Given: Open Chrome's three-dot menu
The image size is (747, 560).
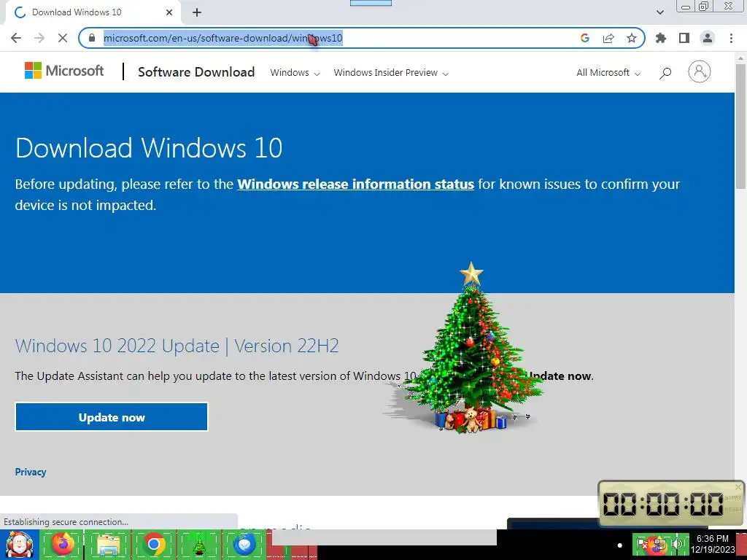Looking at the screenshot, I should [x=731, y=38].
